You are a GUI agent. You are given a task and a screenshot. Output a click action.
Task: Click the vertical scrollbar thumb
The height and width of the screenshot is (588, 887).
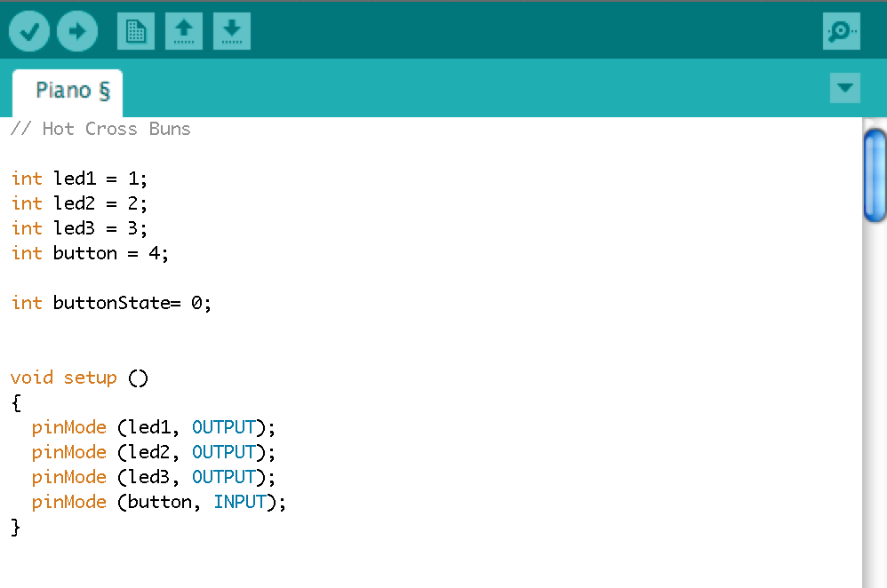875,175
